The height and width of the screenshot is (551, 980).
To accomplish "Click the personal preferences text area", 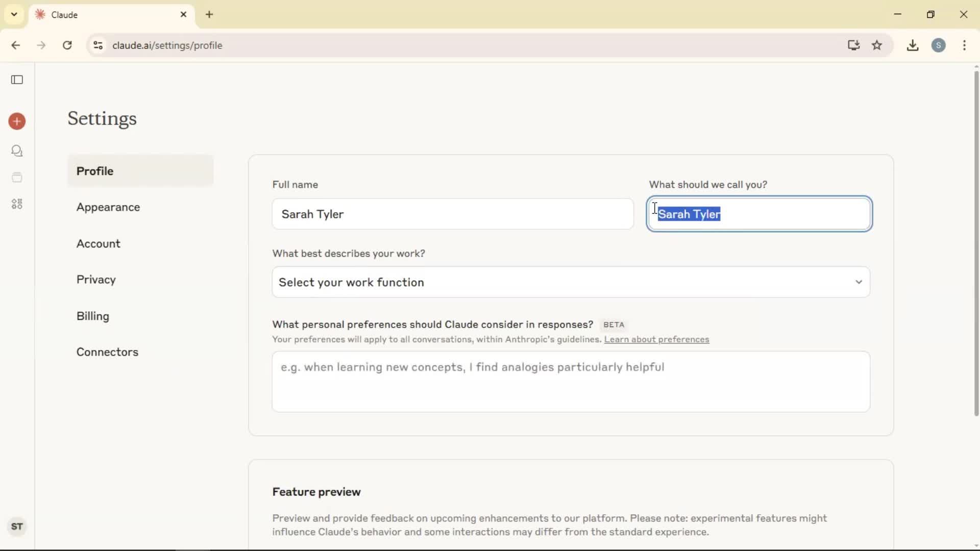I will 571,382.
